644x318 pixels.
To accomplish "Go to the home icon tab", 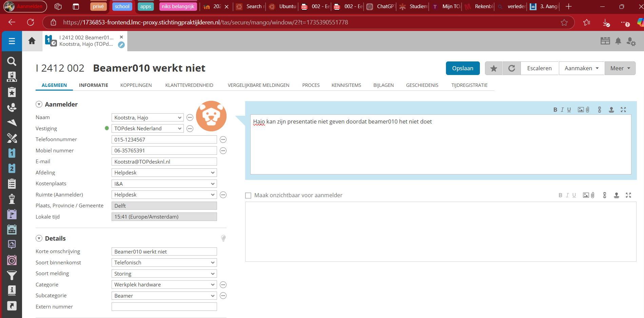I will point(32,41).
